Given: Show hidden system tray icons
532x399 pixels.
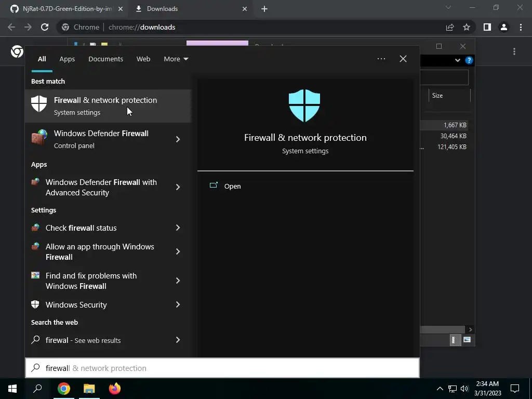Looking at the screenshot, I should 440,389.
